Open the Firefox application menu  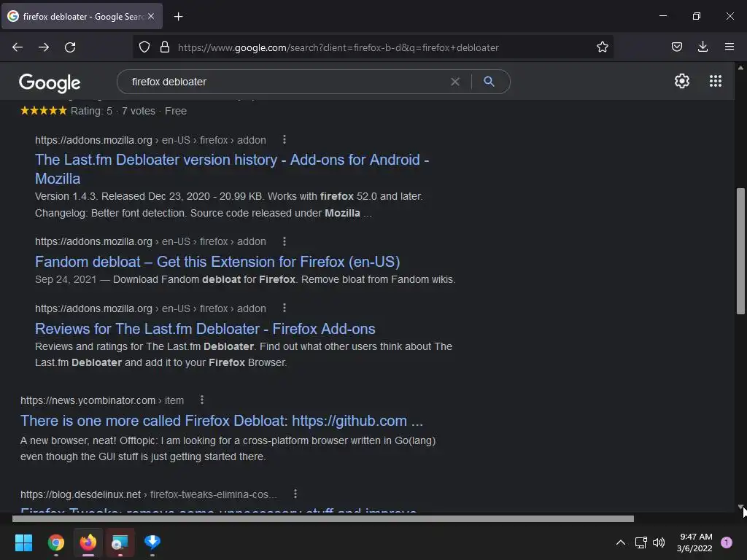[x=729, y=47]
